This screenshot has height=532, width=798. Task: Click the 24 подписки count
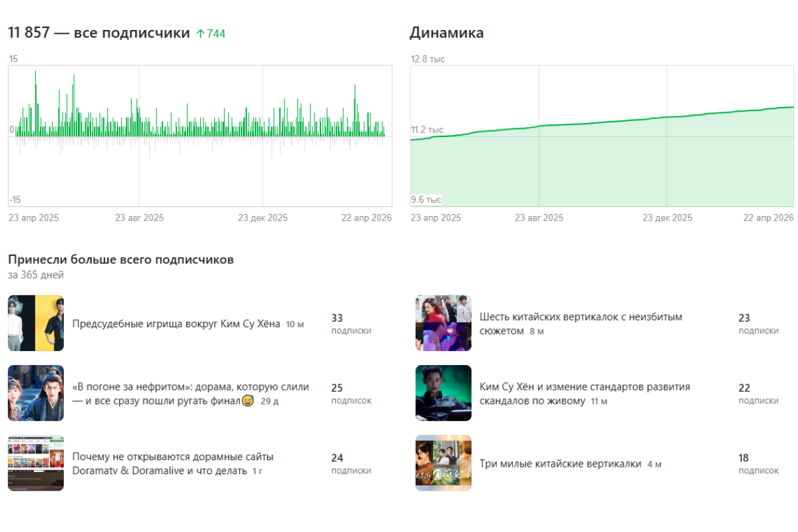coord(351,464)
